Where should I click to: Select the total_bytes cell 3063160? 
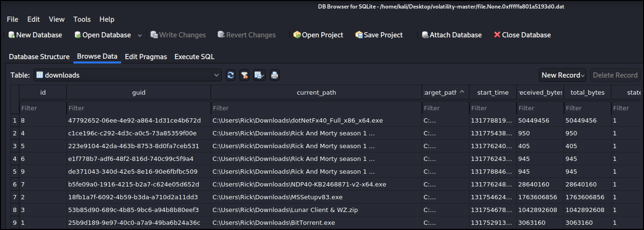tap(587, 223)
